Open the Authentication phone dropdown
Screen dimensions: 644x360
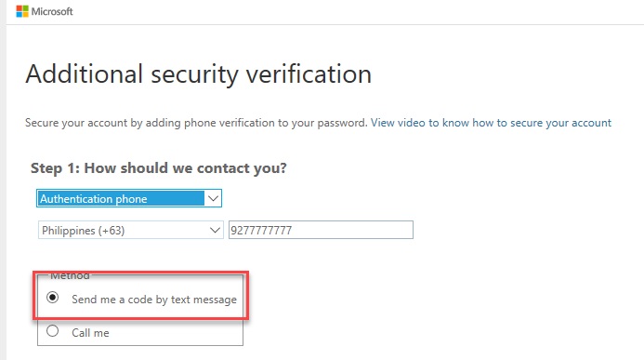[x=129, y=198]
